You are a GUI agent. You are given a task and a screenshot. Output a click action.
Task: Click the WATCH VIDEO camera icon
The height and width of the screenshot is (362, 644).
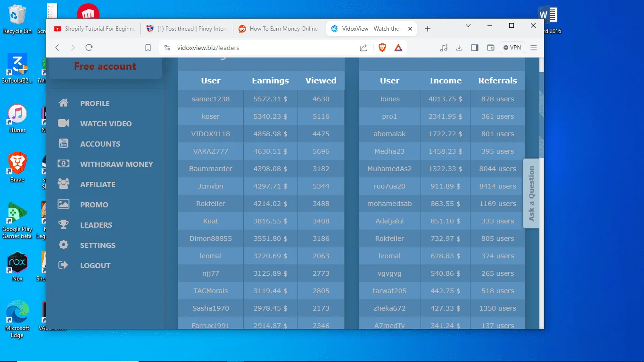point(64,123)
